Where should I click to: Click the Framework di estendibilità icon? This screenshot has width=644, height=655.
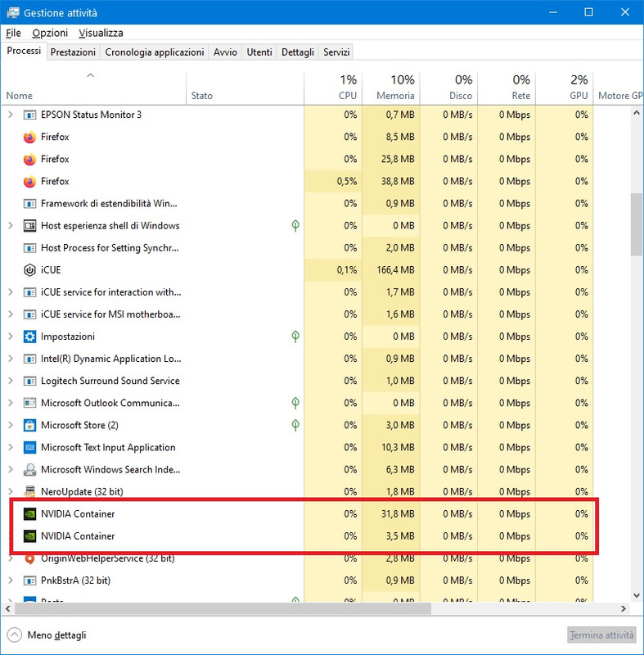[29, 203]
